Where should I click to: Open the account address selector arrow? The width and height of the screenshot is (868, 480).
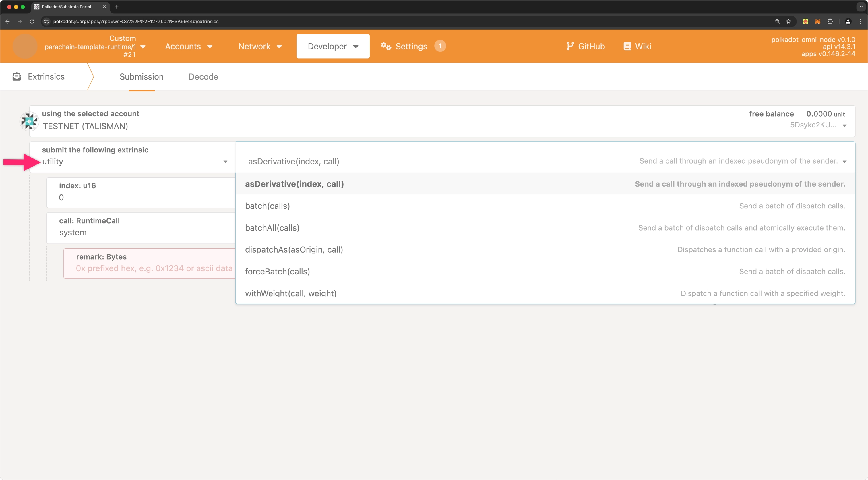coord(845,125)
